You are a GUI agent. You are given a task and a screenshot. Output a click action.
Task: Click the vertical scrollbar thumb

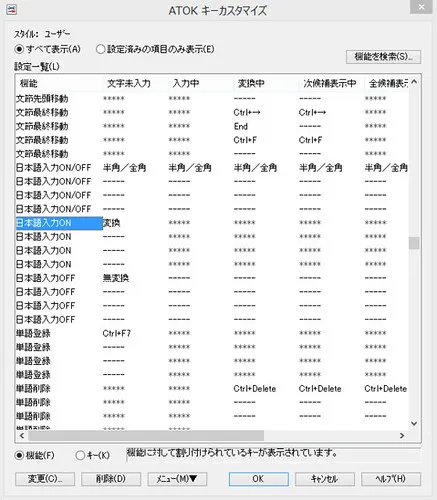tap(414, 243)
